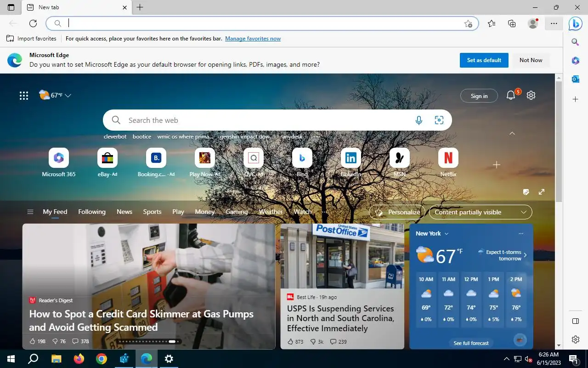Collapse the quick links section
Screen dimensions: 588x368
[x=512, y=133]
